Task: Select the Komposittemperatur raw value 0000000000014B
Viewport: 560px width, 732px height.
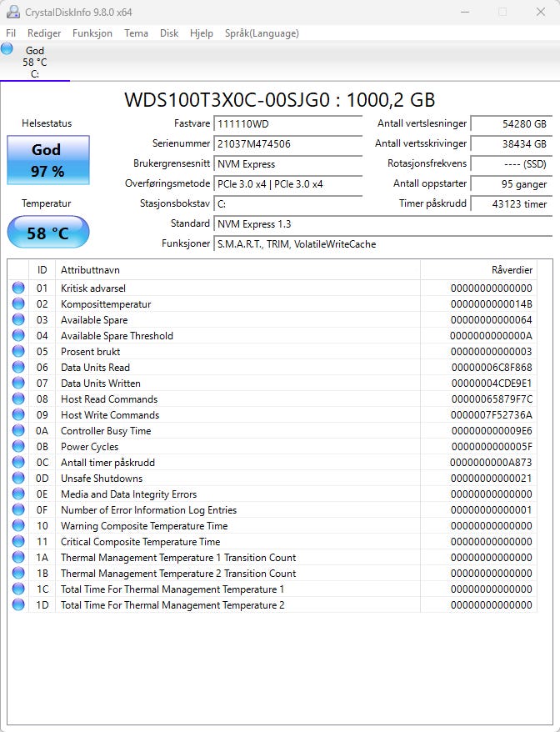Action: [492, 304]
